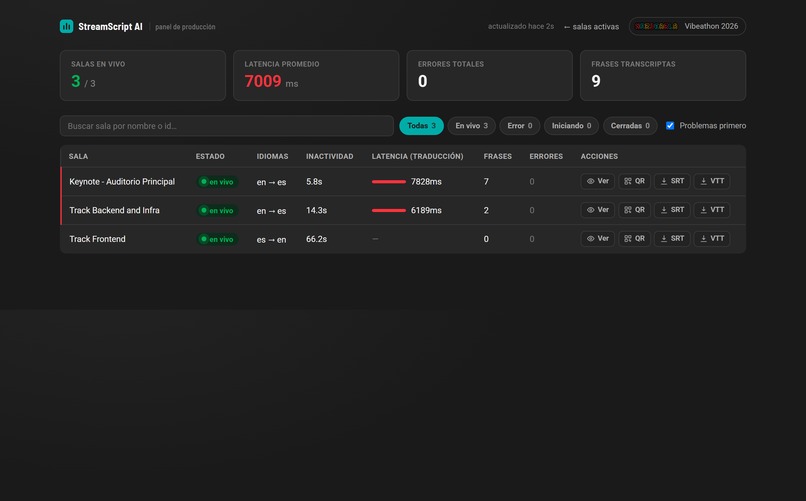Click the INACTIVIDAD column header
The image size is (806, 501).
[329, 156]
